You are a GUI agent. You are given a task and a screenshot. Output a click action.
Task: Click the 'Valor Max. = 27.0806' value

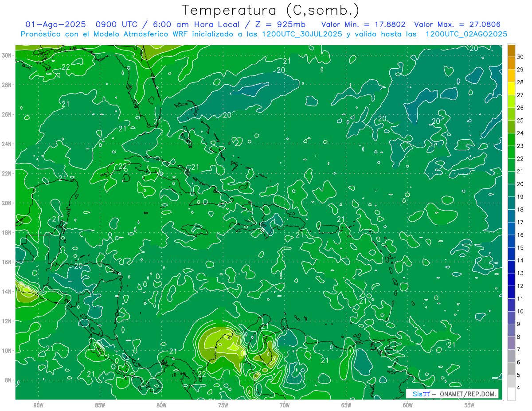458,25
